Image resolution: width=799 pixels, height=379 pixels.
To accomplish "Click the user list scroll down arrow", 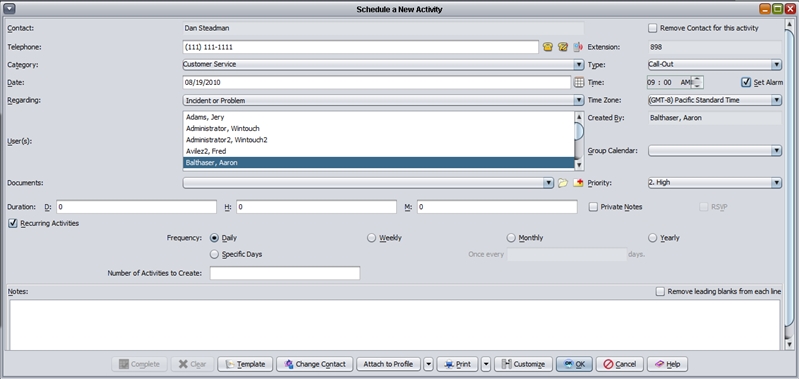I will pyautogui.click(x=578, y=165).
